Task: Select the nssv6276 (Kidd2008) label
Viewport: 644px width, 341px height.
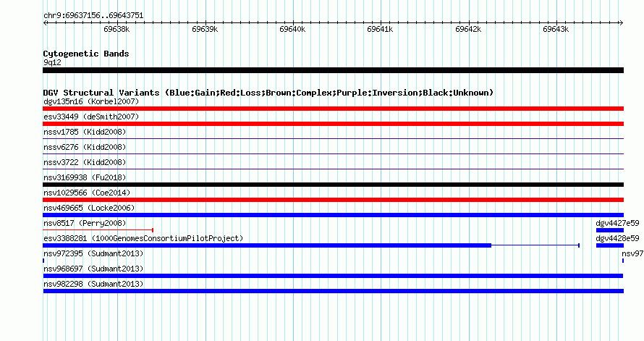Action: 85,147
